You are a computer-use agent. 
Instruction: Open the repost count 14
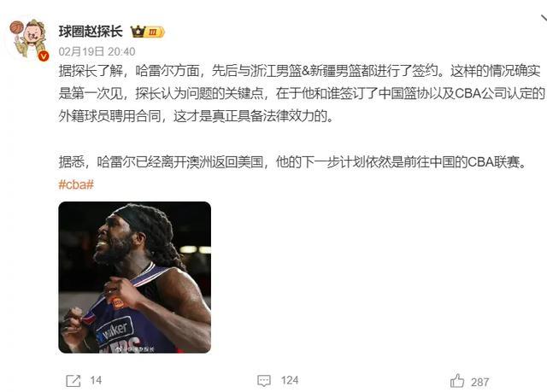96,380
